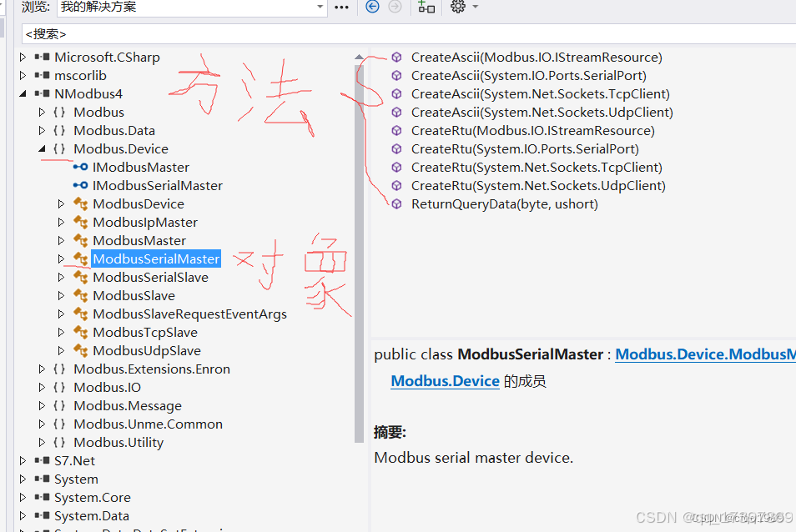The width and height of the screenshot is (796, 532).
Task: Click the add-to-references toolbar icon
Action: click(426, 8)
